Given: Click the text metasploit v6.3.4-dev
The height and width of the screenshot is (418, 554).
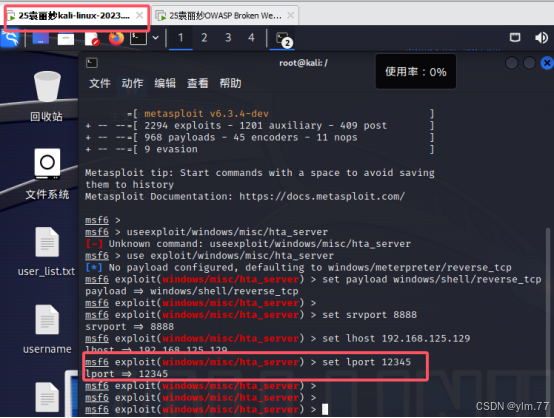Looking at the screenshot, I should pyautogui.click(x=206, y=114).
